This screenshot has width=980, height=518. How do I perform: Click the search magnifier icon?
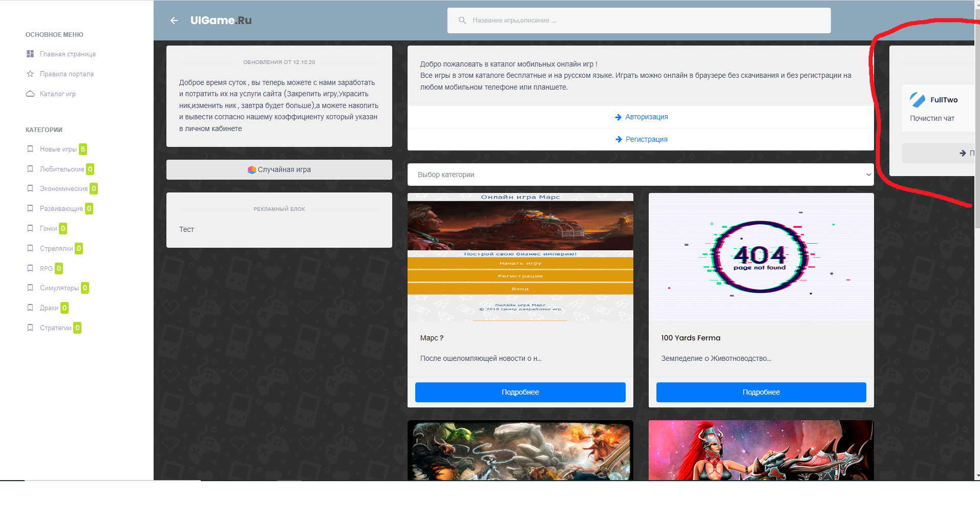pyautogui.click(x=462, y=20)
